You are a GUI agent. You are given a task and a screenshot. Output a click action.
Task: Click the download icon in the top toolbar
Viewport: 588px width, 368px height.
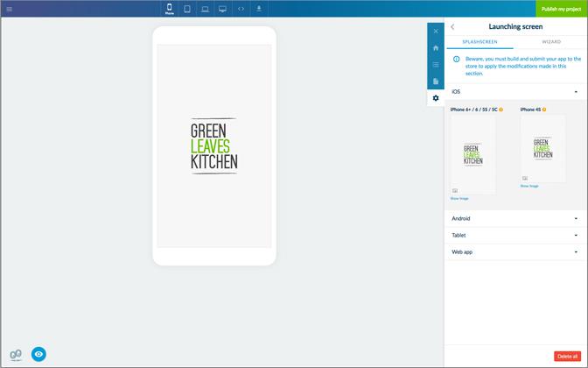(x=258, y=9)
